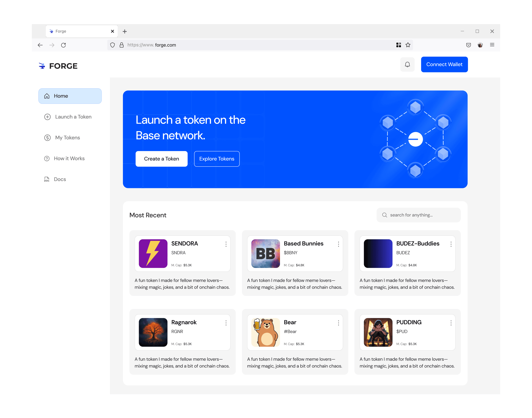Click the Create a Token button
Screen dimensions: 532x418
point(162,159)
